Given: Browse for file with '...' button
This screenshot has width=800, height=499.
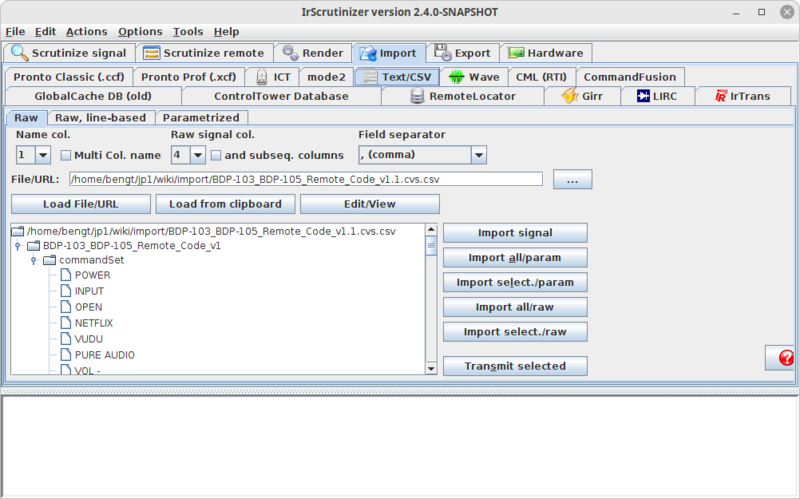Looking at the screenshot, I should point(572,180).
